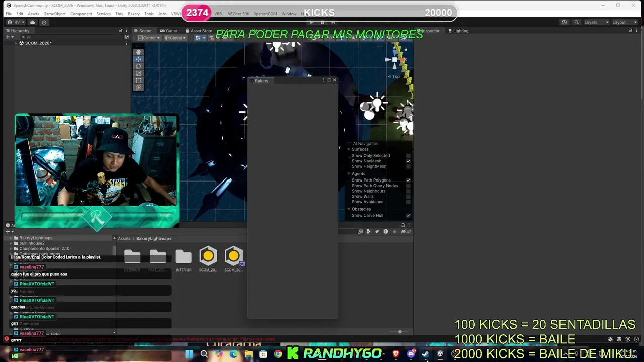This screenshot has height=362, width=644.
Task: Open Windows Start button
Action: click(189, 354)
